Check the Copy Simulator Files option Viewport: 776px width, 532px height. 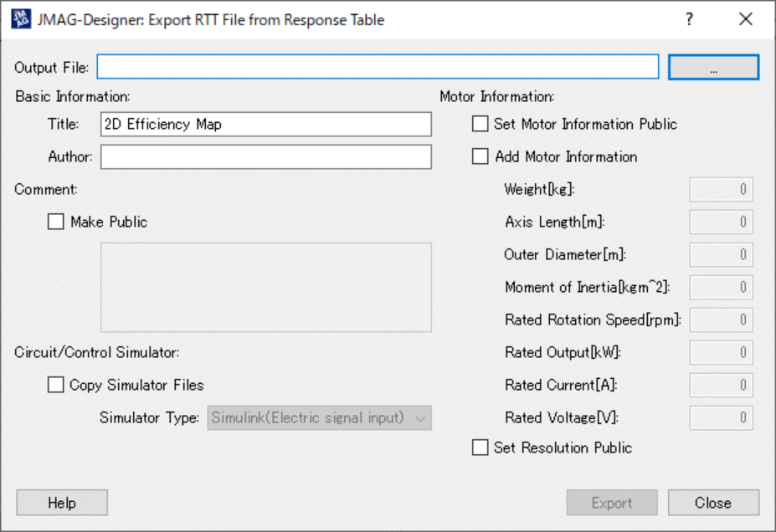pos(56,385)
